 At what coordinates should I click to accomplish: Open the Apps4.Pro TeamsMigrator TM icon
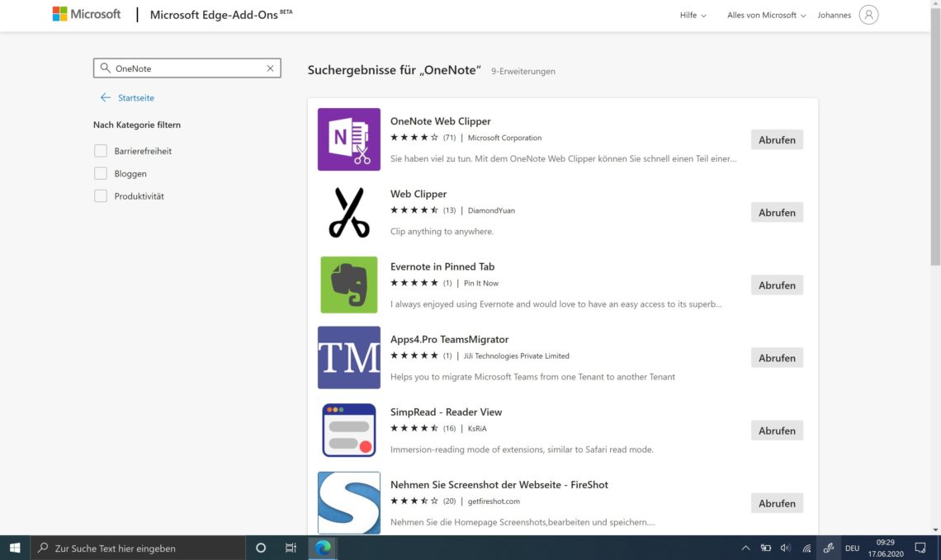click(x=348, y=357)
